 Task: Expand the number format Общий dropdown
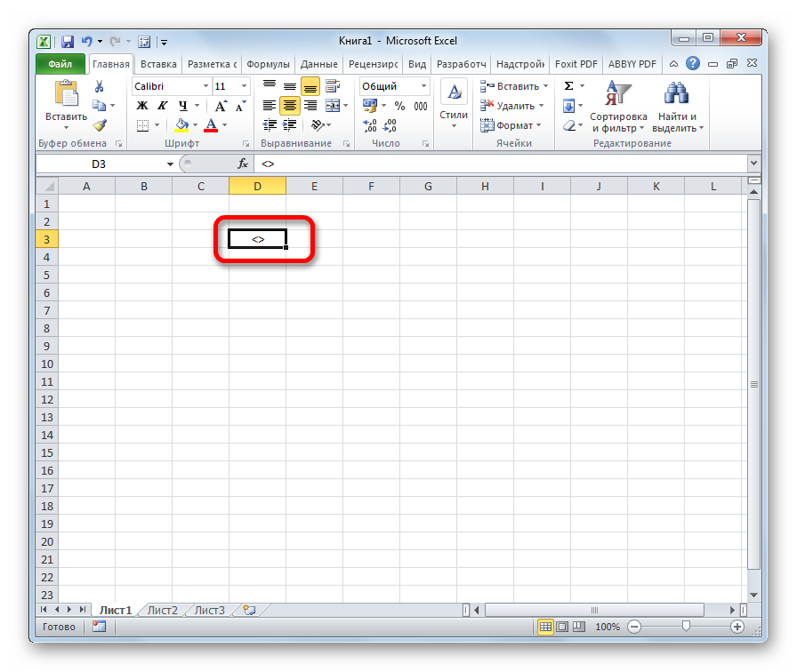423,86
